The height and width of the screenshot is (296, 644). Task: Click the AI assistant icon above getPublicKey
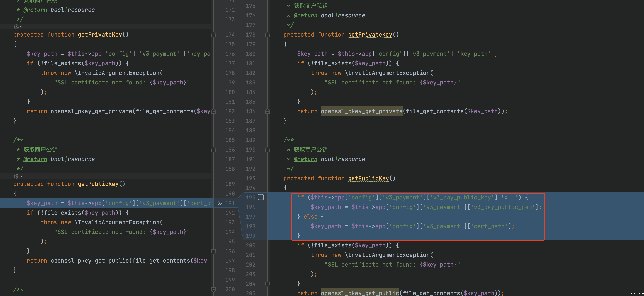pyautogui.click(x=16, y=176)
